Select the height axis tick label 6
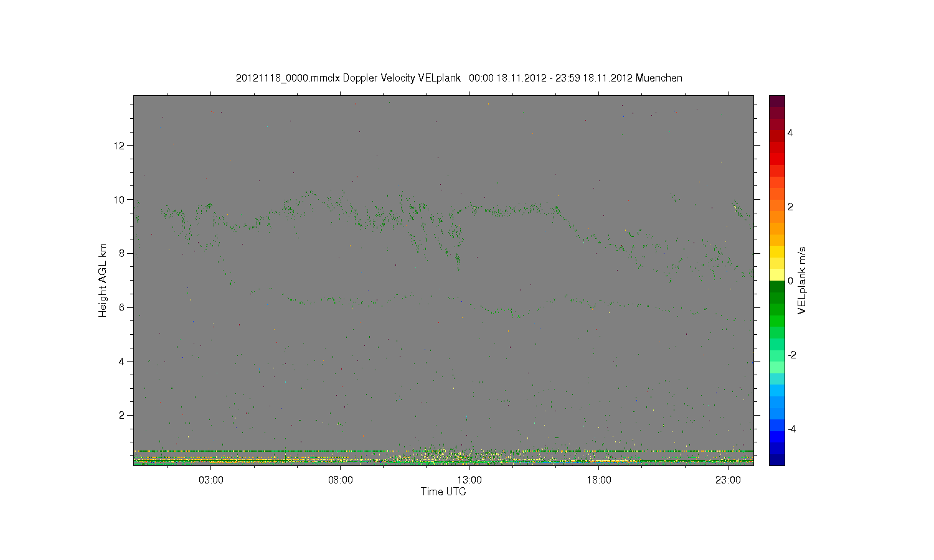Screen dimensions: 934x560 [123, 307]
